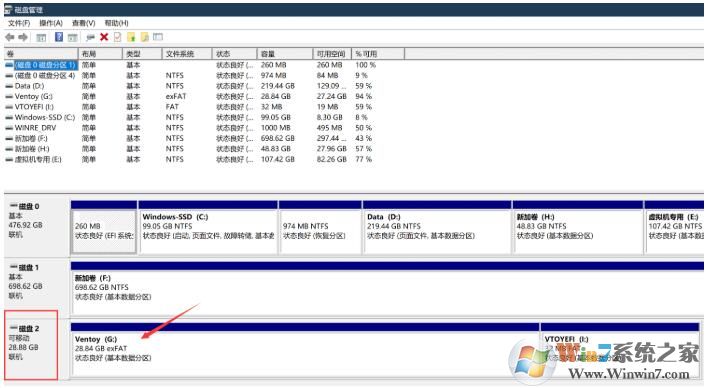Image resolution: width=706 pixels, height=388 pixels.
Task: Select 新加卷 (H:) in the volume list
Action: pyautogui.click(x=32, y=149)
